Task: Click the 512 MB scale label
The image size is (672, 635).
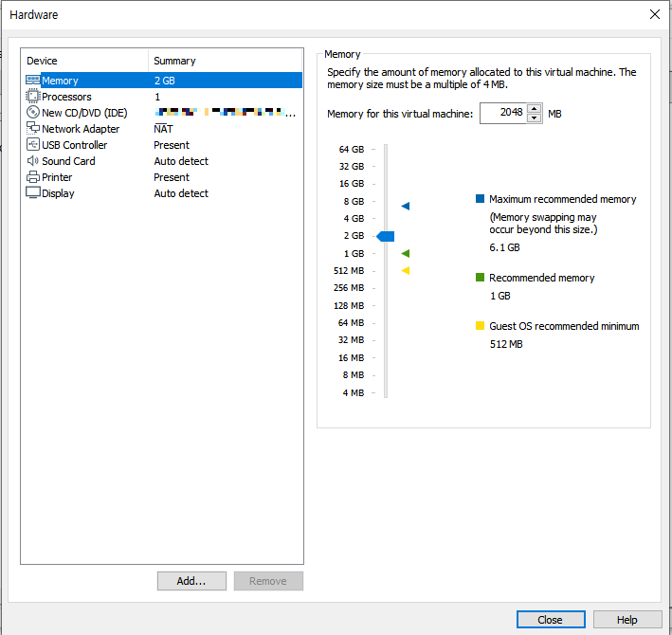Action: (349, 271)
